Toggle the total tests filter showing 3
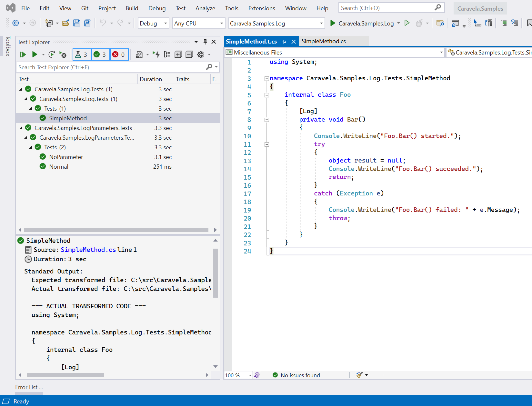 82,55
